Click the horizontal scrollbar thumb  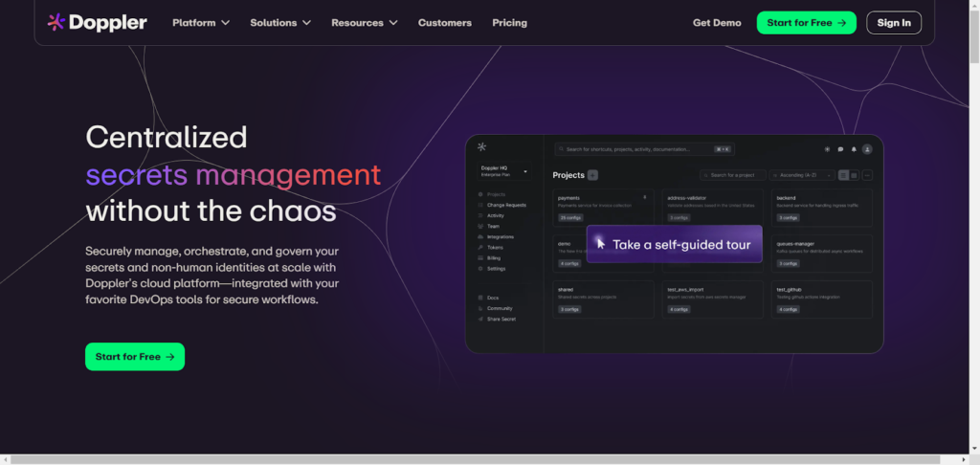pos(476,459)
